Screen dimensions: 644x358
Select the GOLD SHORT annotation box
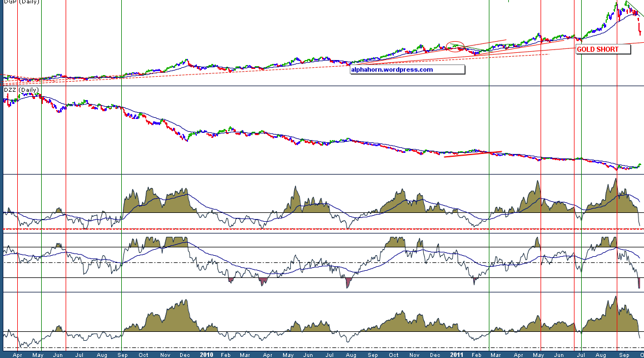tap(603, 49)
